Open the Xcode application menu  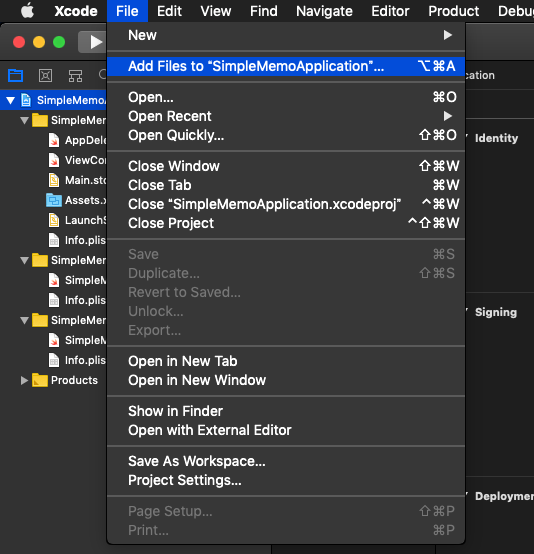tap(76, 11)
